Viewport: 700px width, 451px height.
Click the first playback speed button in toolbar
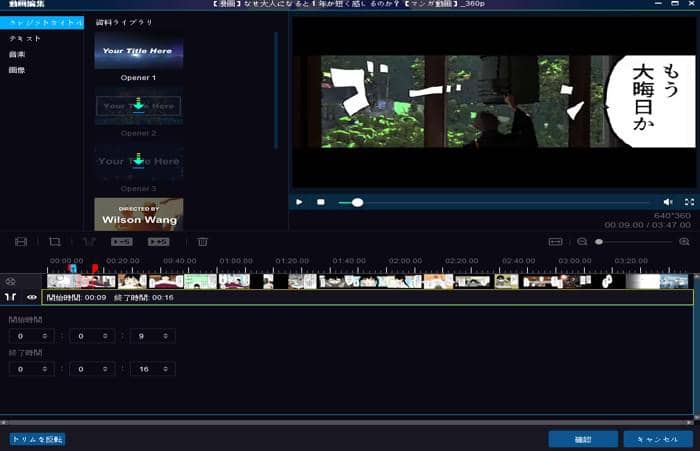click(122, 242)
